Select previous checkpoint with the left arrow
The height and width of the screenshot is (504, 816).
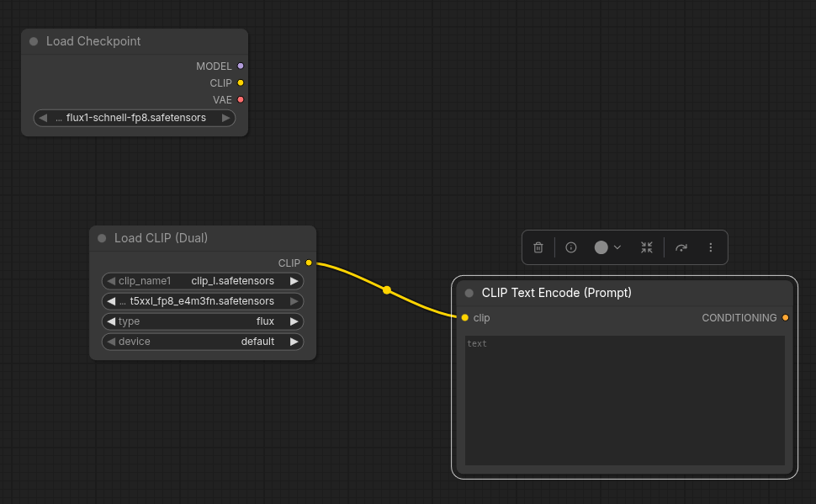coord(43,118)
